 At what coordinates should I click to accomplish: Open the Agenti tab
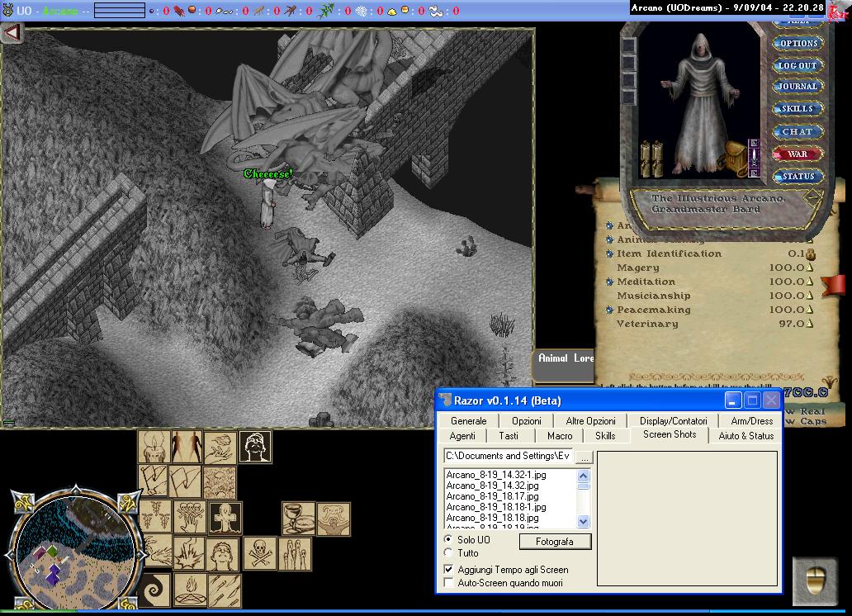[x=462, y=435]
